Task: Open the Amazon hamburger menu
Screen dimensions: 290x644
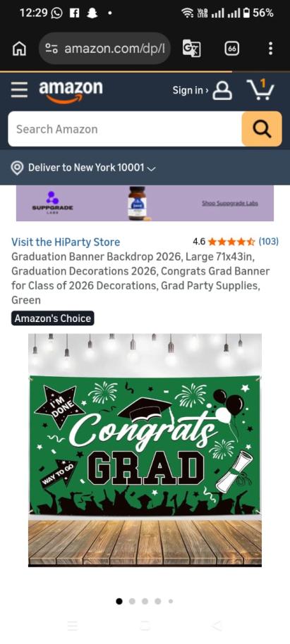Action: (19, 89)
